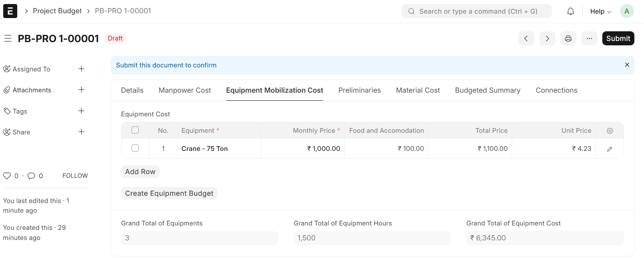The height and width of the screenshot is (258, 644).
Task: Click the search command bar
Action: coord(476,11)
